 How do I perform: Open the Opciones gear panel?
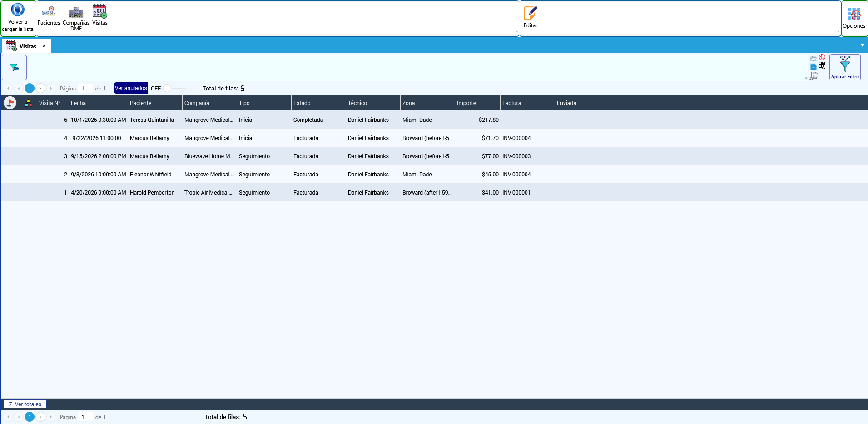click(854, 18)
